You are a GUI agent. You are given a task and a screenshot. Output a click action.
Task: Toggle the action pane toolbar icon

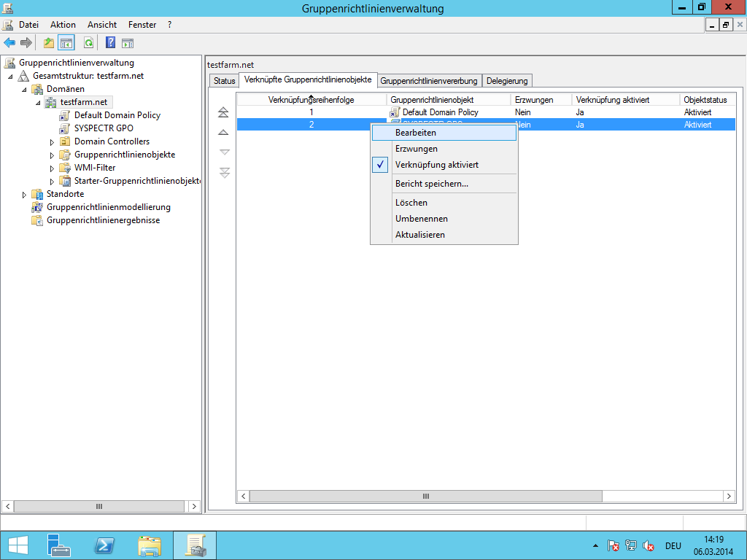click(x=128, y=43)
